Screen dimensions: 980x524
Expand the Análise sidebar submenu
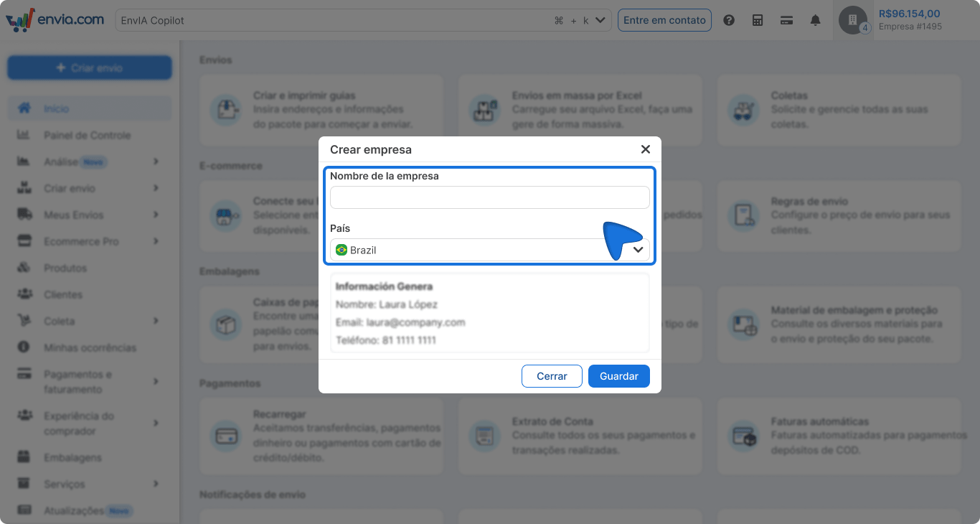[x=156, y=162]
